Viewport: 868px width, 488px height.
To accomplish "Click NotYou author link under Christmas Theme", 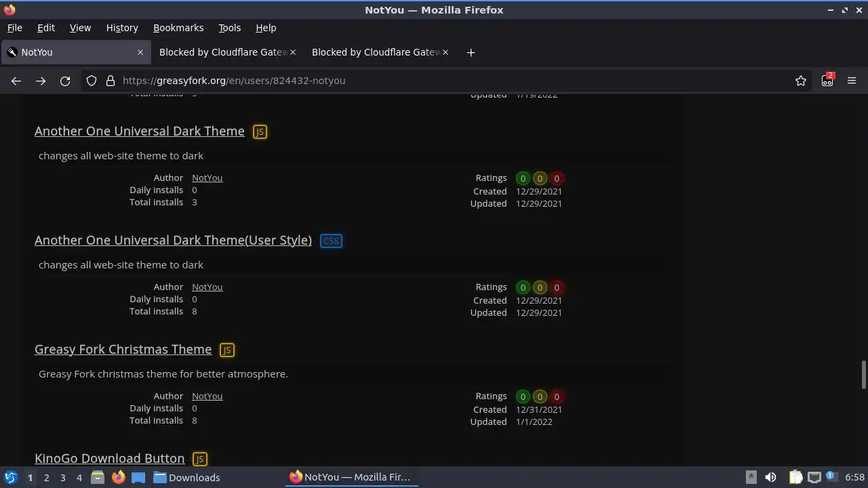I will click(x=207, y=396).
